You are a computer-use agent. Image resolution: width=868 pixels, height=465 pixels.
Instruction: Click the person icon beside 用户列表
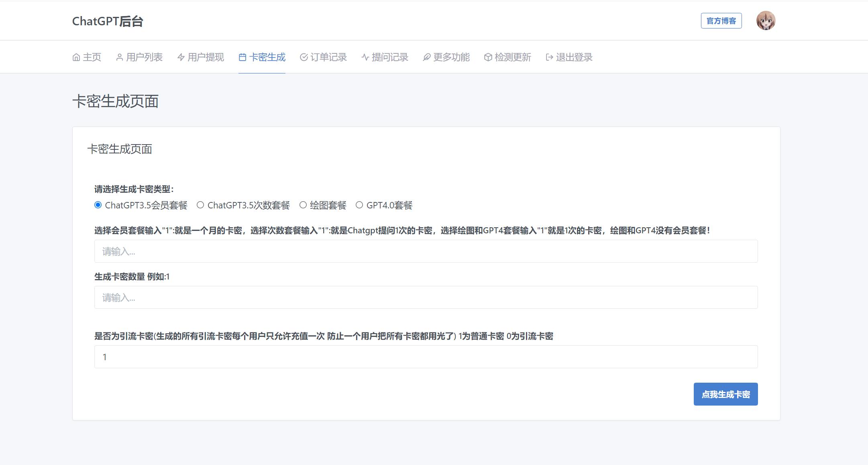(x=119, y=57)
